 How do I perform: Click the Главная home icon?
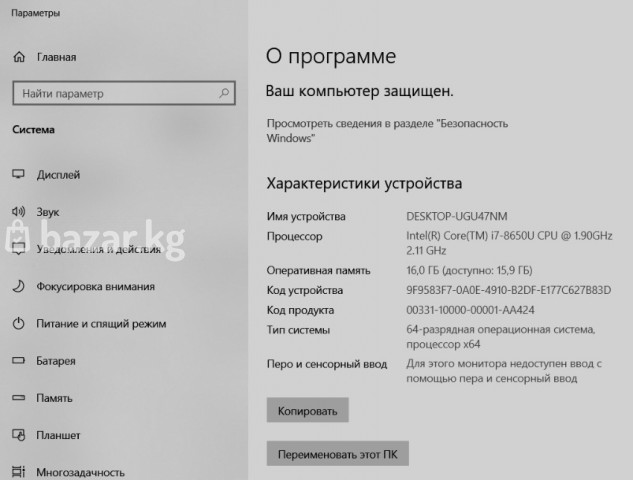click(x=18, y=57)
